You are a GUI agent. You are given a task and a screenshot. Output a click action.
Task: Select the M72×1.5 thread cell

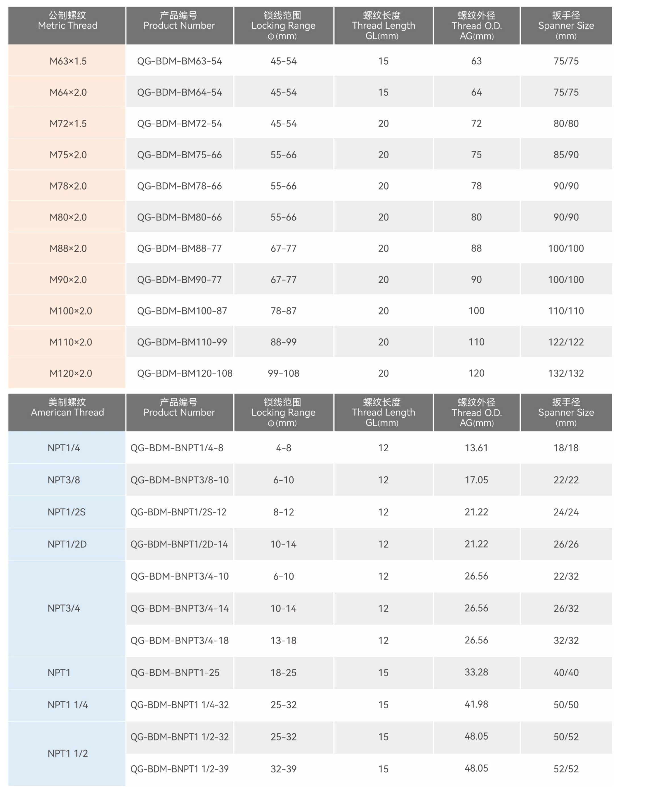point(68,123)
